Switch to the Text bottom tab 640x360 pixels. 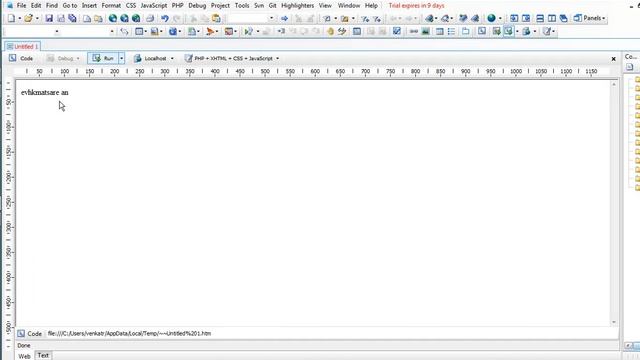tap(43, 356)
